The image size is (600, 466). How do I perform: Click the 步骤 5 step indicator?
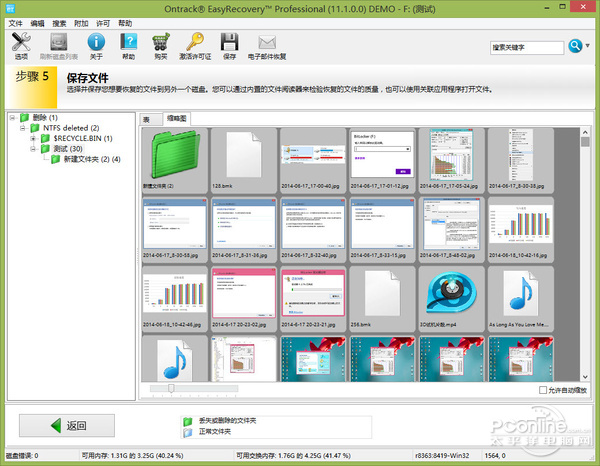click(32, 87)
